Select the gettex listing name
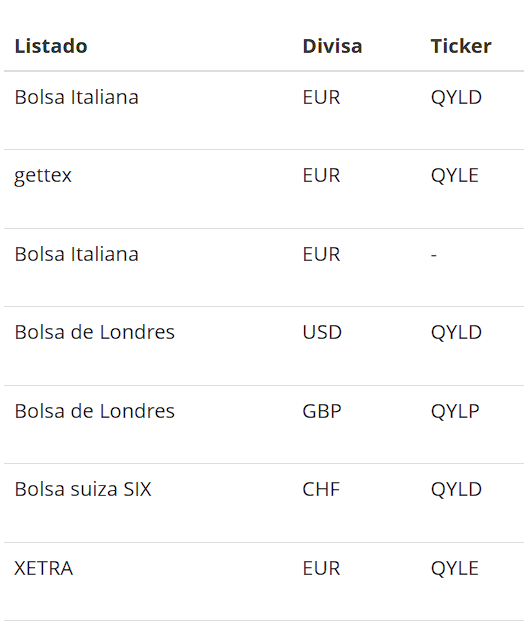Screen dimensions: 524x639 click(43, 176)
